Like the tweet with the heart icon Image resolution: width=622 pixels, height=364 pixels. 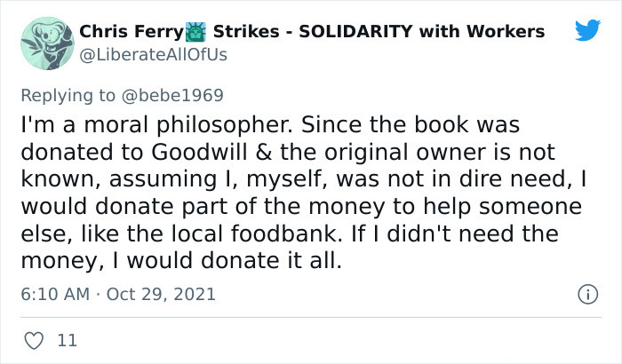pyautogui.click(x=35, y=338)
